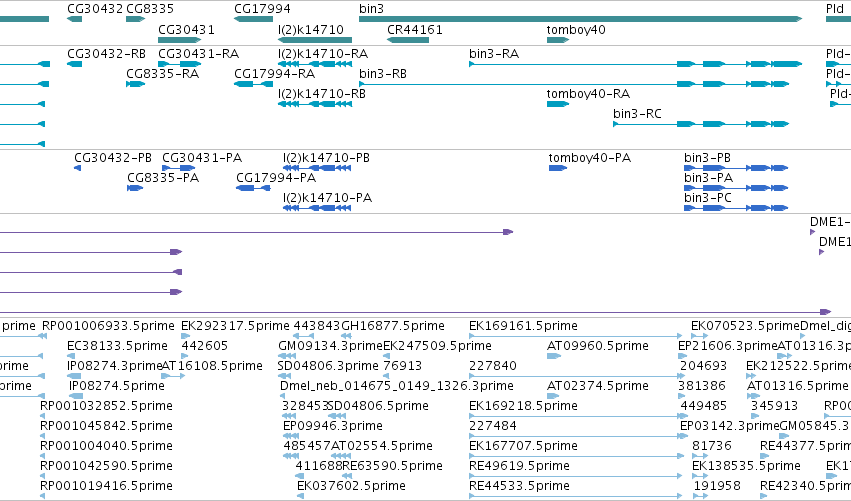Select the EK169218.5prime EST label
The height and width of the screenshot is (501, 851).
[x=523, y=406]
